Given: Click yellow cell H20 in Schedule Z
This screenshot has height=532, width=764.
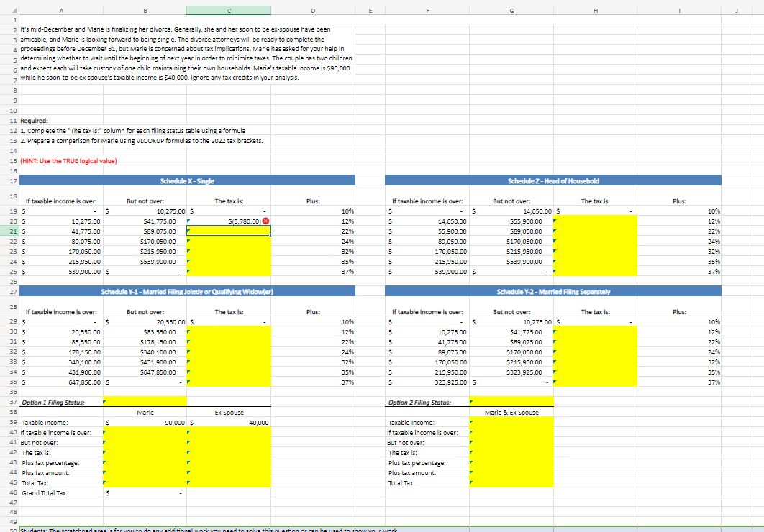Looking at the screenshot, I should [596, 221].
